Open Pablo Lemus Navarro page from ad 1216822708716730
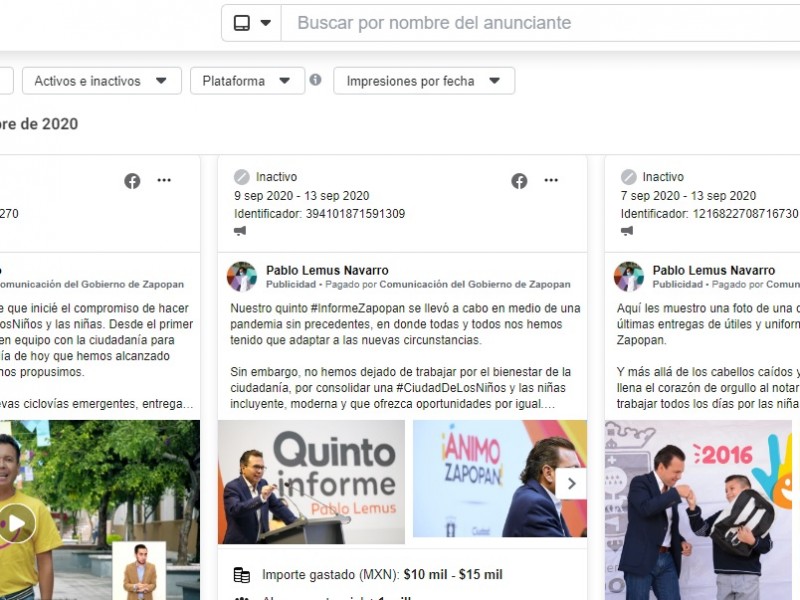This screenshot has height=600, width=800. [714, 270]
